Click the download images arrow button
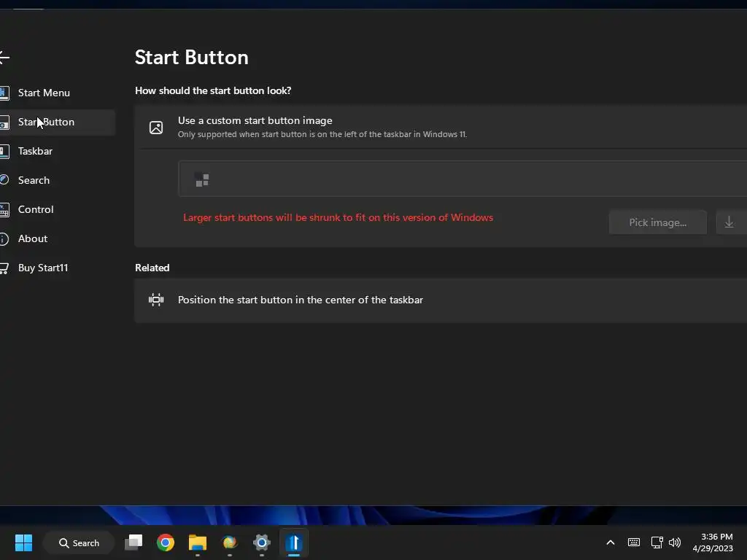 pyautogui.click(x=729, y=222)
